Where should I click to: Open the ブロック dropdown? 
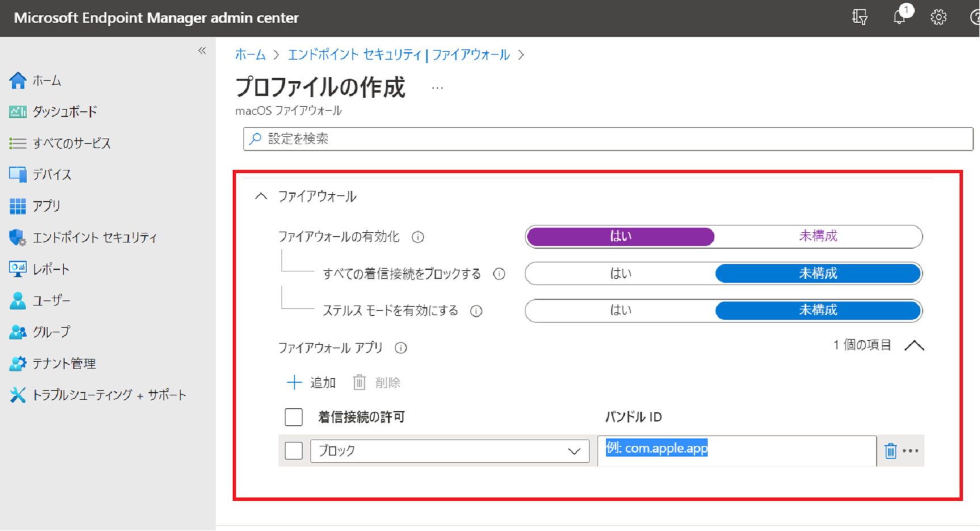[x=449, y=451]
